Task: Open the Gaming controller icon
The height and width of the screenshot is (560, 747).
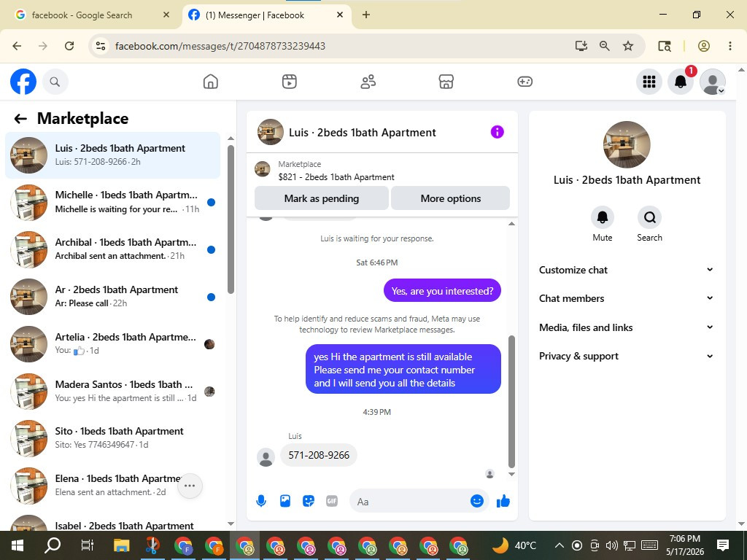Action: tap(525, 82)
